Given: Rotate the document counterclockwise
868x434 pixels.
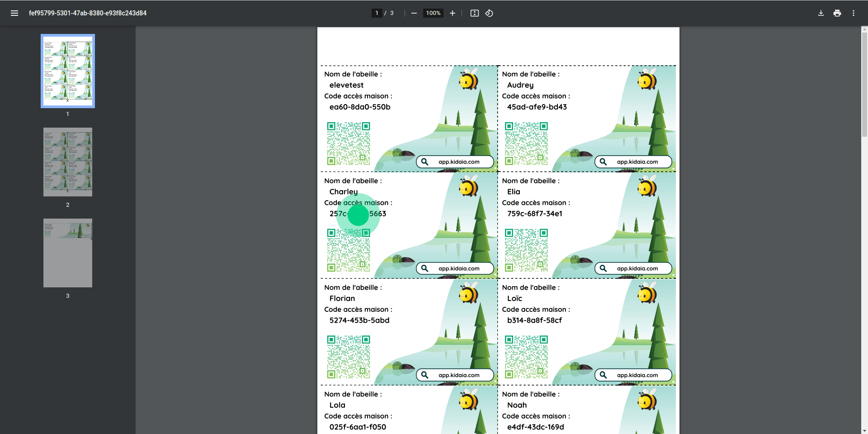Looking at the screenshot, I should click(489, 13).
